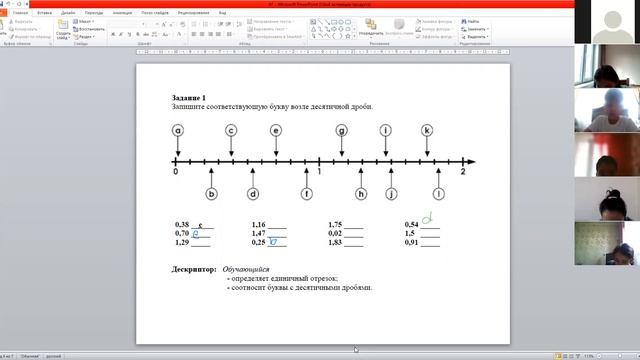
Task: Toggle text shadow formatting
Action: tap(138, 35)
